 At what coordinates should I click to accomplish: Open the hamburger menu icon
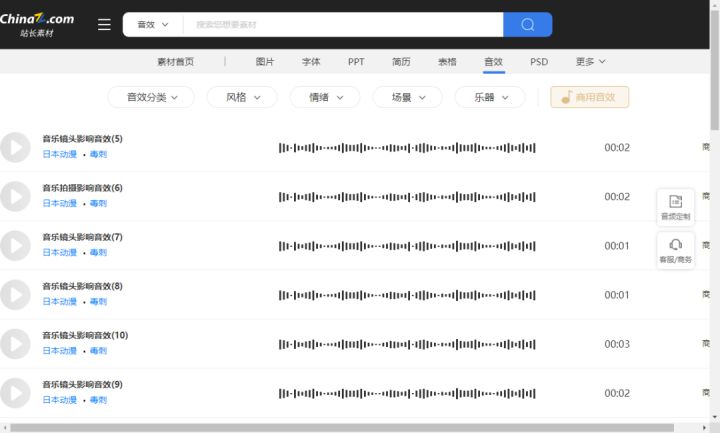pos(104,24)
